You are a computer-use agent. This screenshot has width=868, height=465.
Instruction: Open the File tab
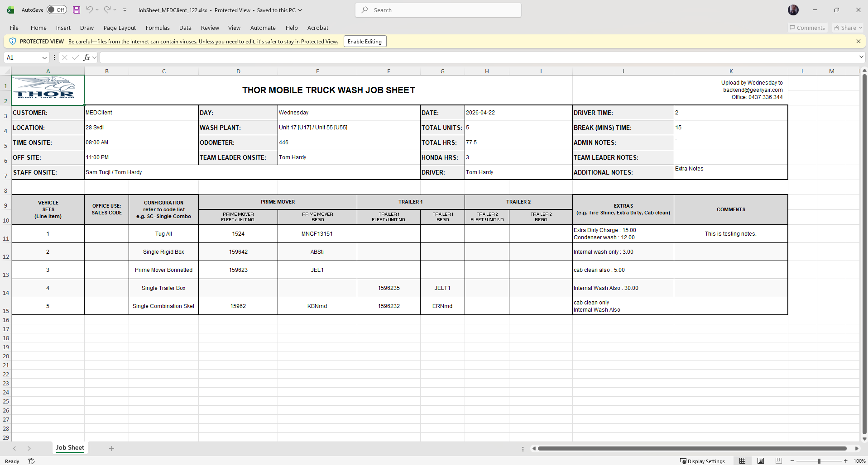tap(14, 28)
